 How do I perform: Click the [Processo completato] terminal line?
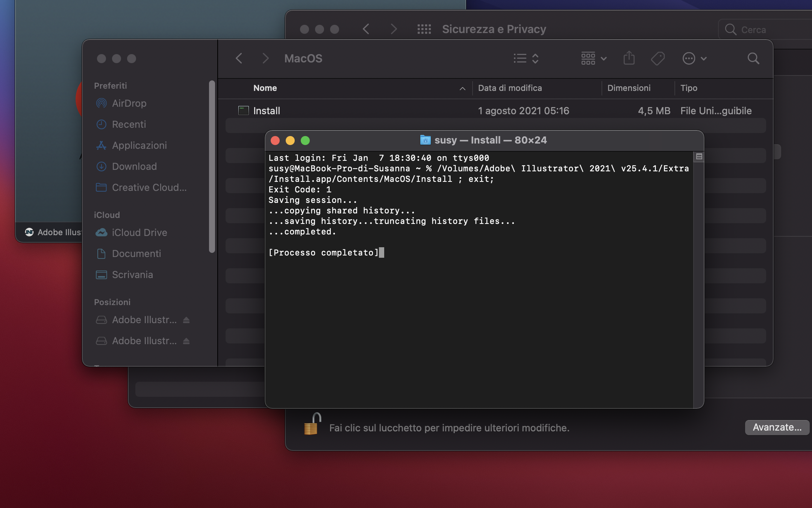pyautogui.click(x=324, y=252)
